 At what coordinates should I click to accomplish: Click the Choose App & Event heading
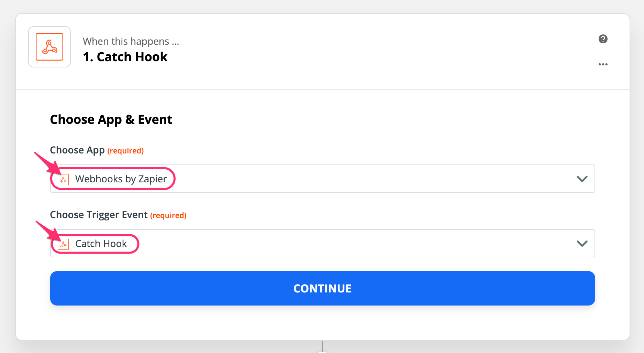[x=111, y=119]
